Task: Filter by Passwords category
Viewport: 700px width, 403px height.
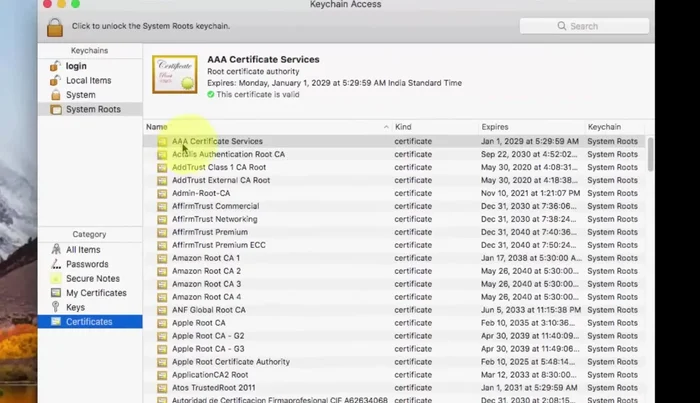Action: click(87, 264)
